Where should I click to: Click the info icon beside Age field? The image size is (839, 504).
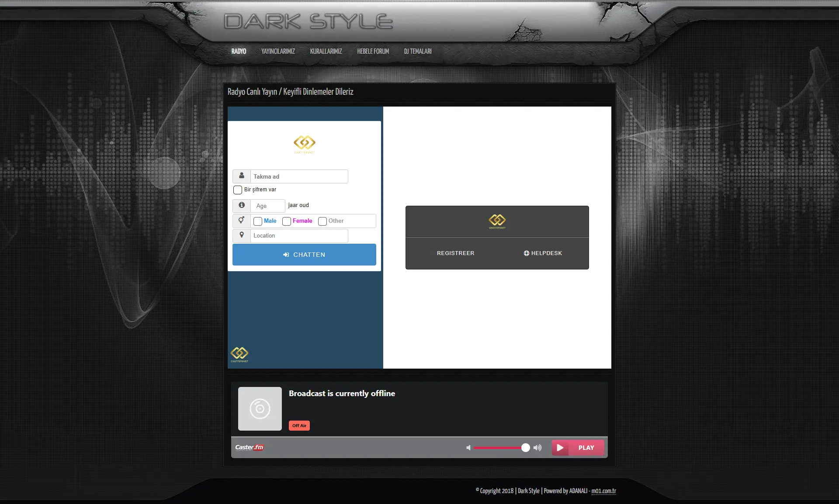[x=242, y=205]
